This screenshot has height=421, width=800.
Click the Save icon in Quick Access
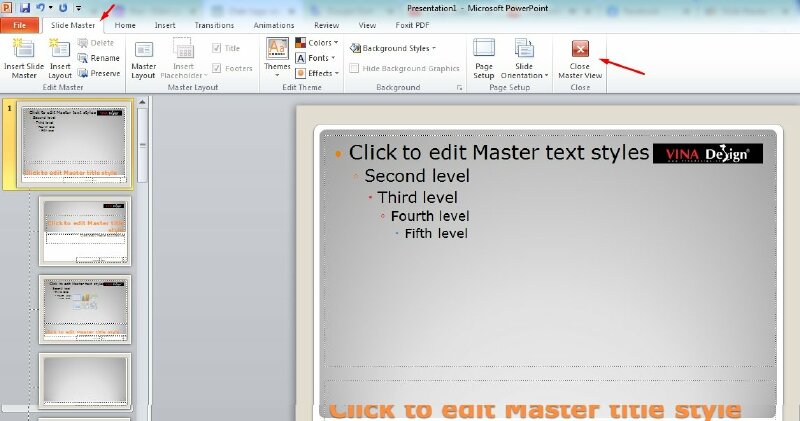[25, 8]
